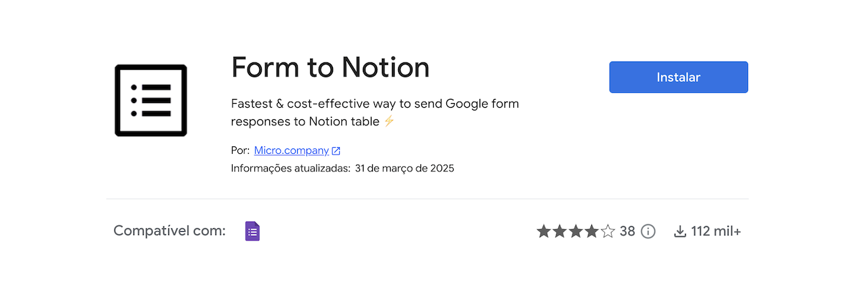The width and height of the screenshot is (868, 286).
Task: Click the blue Instalar button
Action: click(678, 77)
